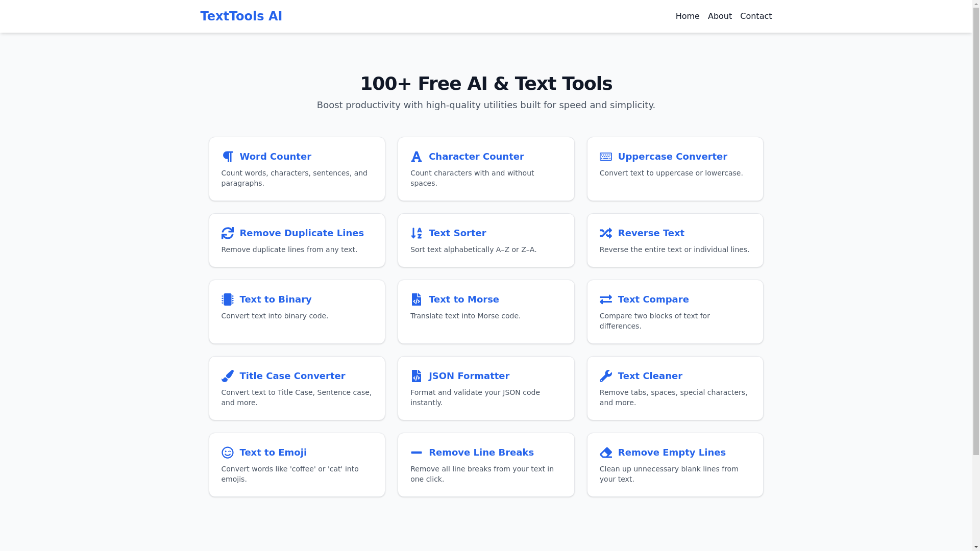
Task: Open the About navigation link
Action: point(720,16)
